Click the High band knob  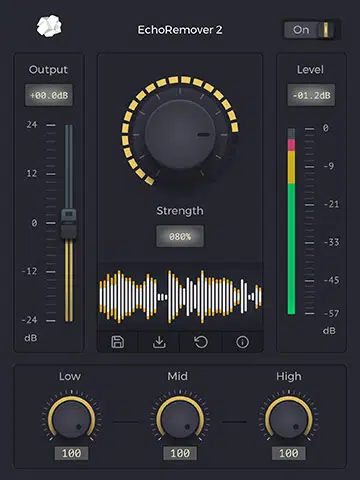pos(289,419)
